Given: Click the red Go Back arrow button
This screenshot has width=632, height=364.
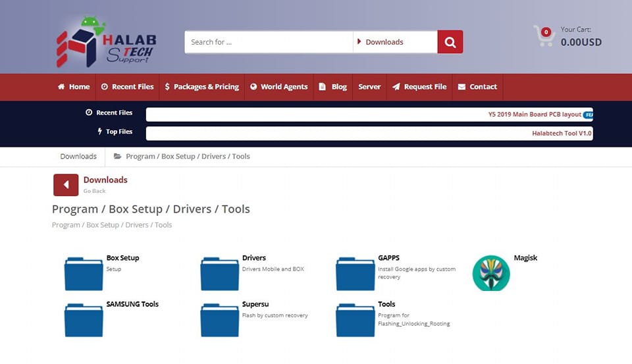Looking at the screenshot, I should coord(66,185).
